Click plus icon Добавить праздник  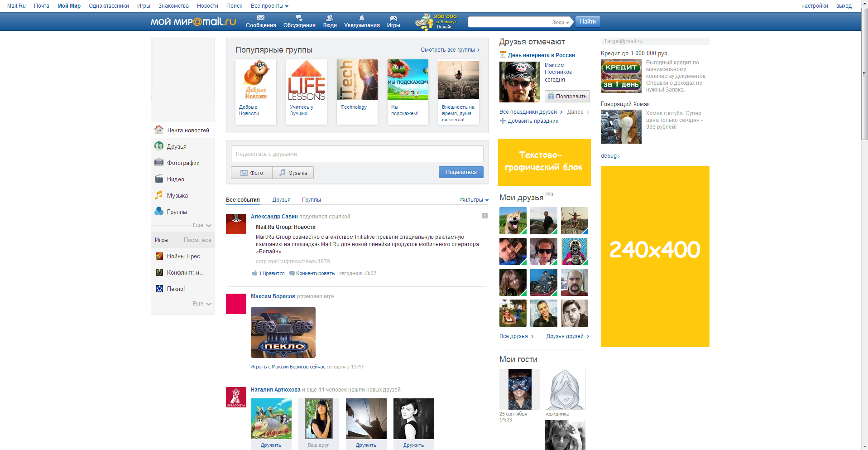tap(503, 121)
